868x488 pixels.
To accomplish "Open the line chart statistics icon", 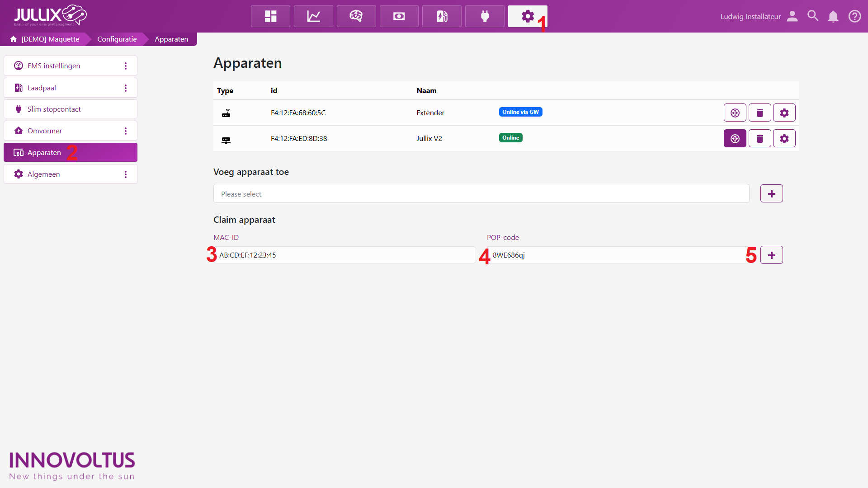I will 313,16.
